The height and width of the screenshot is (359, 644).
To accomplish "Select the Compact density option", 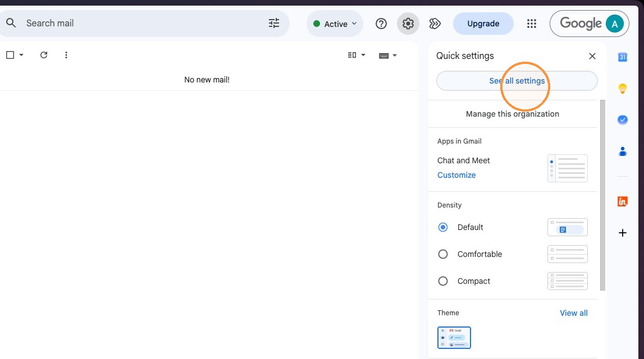I will point(443,281).
